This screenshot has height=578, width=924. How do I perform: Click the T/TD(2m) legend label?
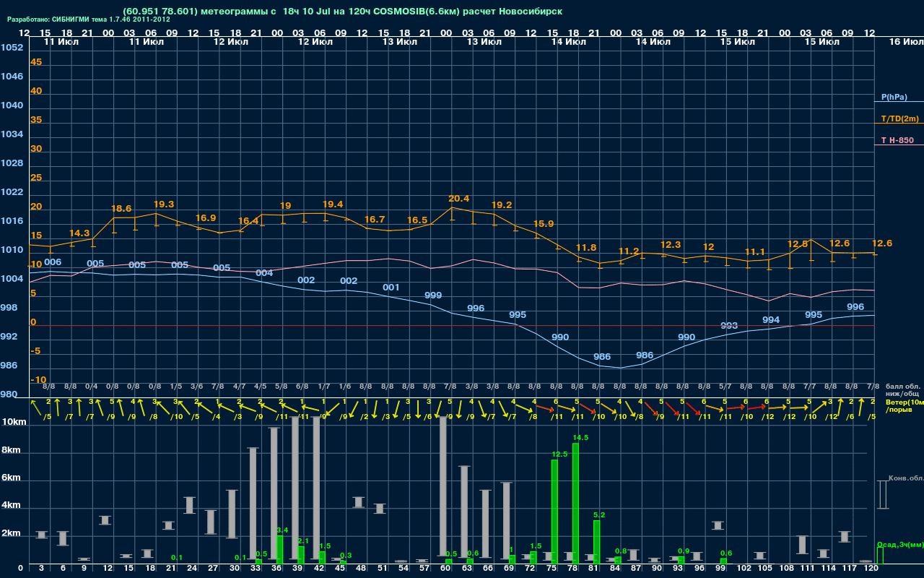[x=899, y=118]
